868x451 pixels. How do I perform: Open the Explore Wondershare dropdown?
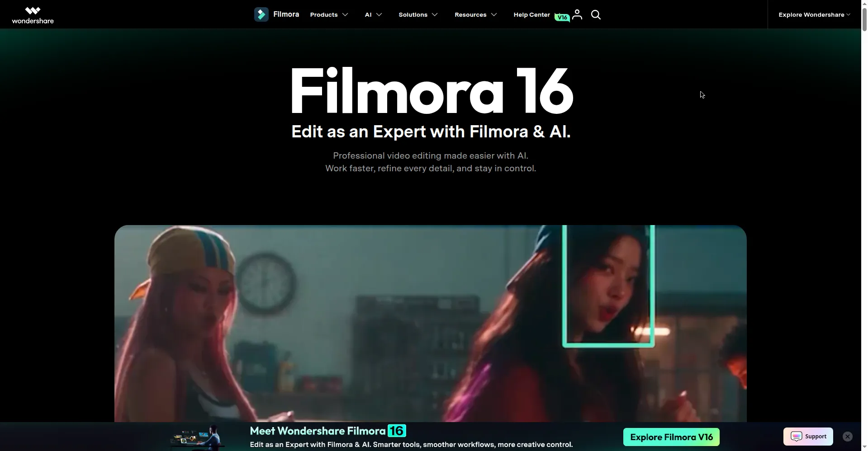pyautogui.click(x=814, y=15)
